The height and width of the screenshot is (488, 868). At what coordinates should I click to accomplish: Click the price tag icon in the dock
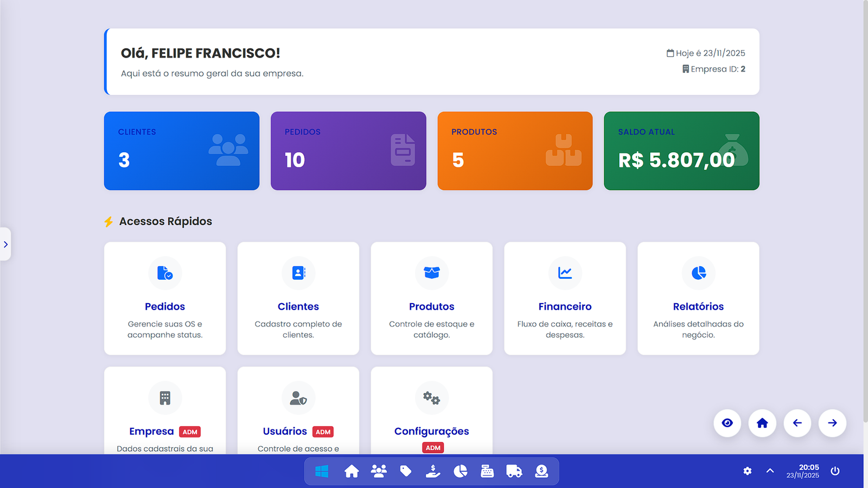pyautogui.click(x=406, y=471)
